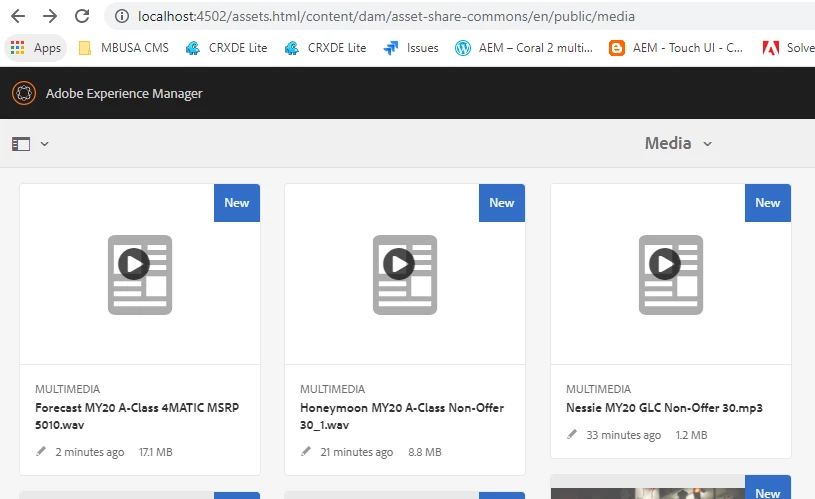Click the 33 minutes ago timestamp
This screenshot has height=499, width=815.
pos(624,435)
